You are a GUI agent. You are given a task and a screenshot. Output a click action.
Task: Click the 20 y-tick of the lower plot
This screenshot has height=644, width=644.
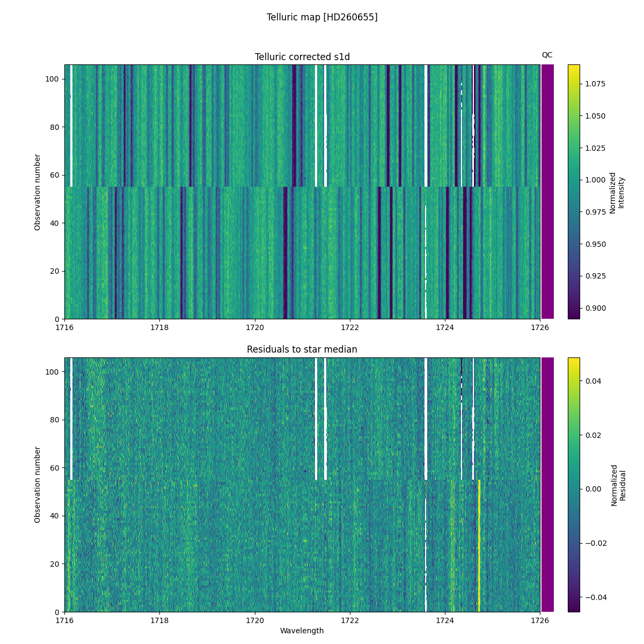tap(56, 564)
